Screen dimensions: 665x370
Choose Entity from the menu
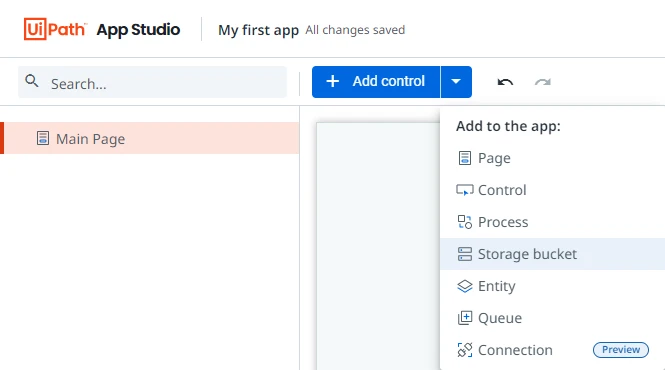553,286
